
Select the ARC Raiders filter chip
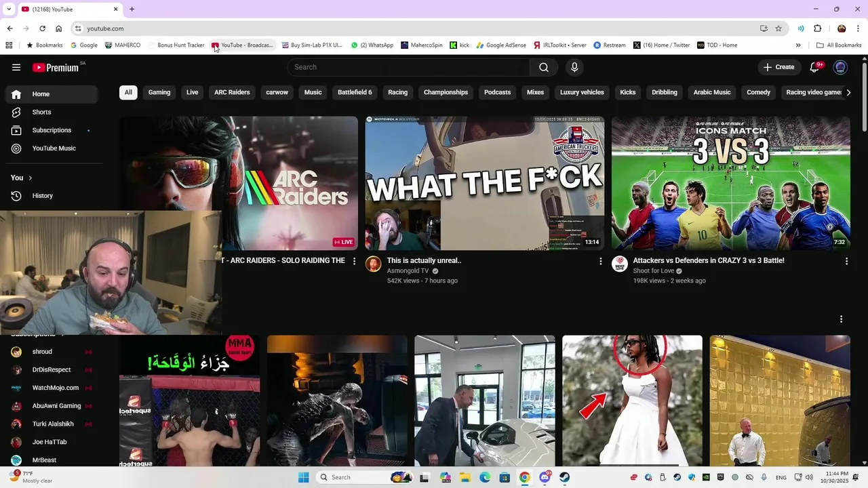[x=232, y=92]
